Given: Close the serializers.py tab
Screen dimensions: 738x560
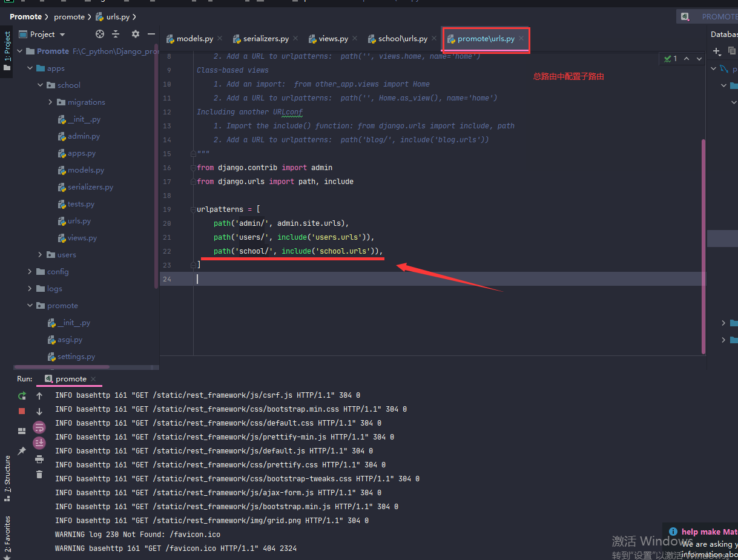Looking at the screenshot, I should click(x=295, y=38).
